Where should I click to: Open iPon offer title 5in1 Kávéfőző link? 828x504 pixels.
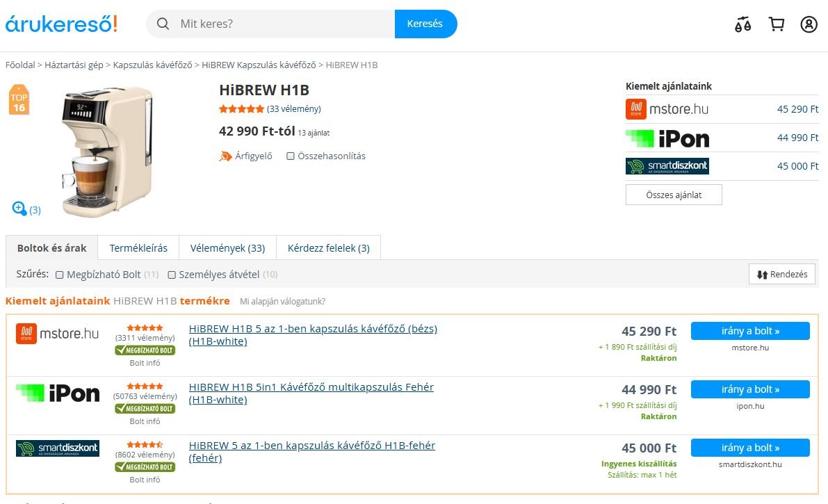tap(311, 393)
